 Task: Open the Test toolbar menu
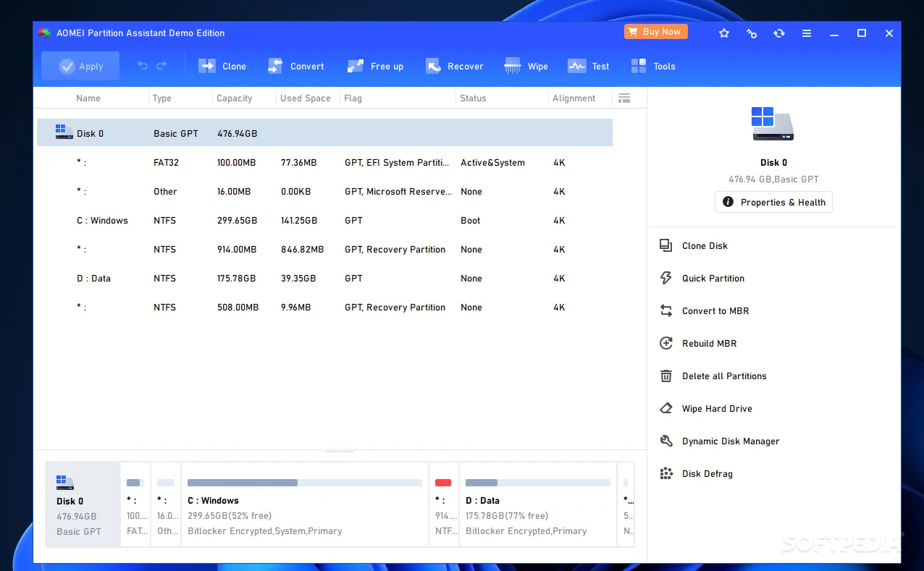point(589,66)
